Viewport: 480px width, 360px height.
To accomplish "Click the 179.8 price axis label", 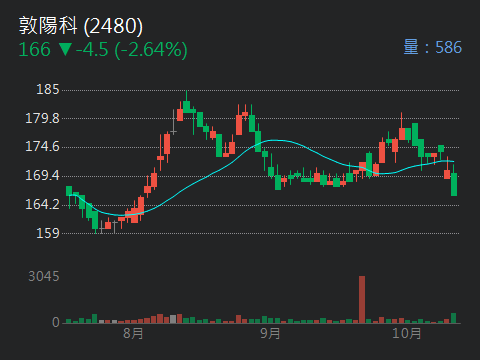I will tap(42, 118).
